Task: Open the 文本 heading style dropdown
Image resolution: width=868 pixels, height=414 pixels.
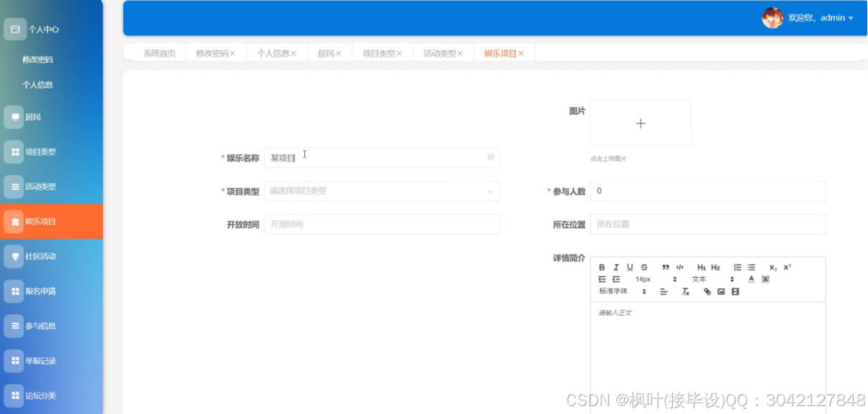Action: (x=713, y=279)
